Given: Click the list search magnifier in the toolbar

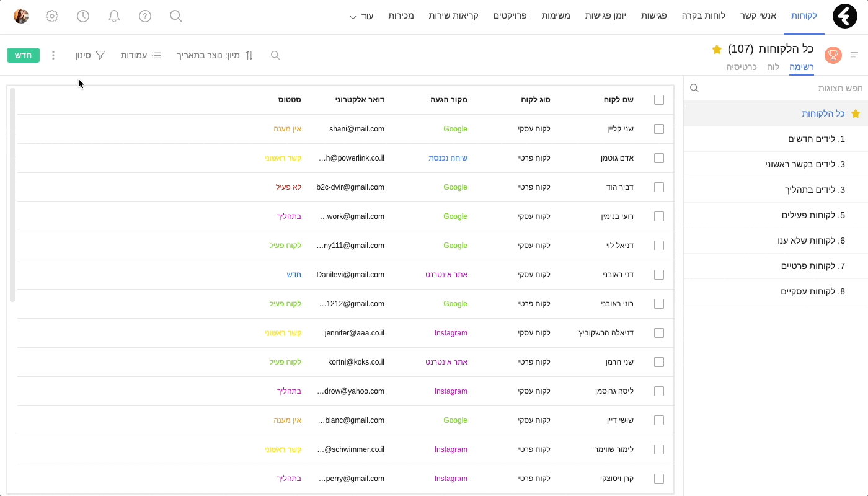Looking at the screenshot, I should (x=275, y=55).
